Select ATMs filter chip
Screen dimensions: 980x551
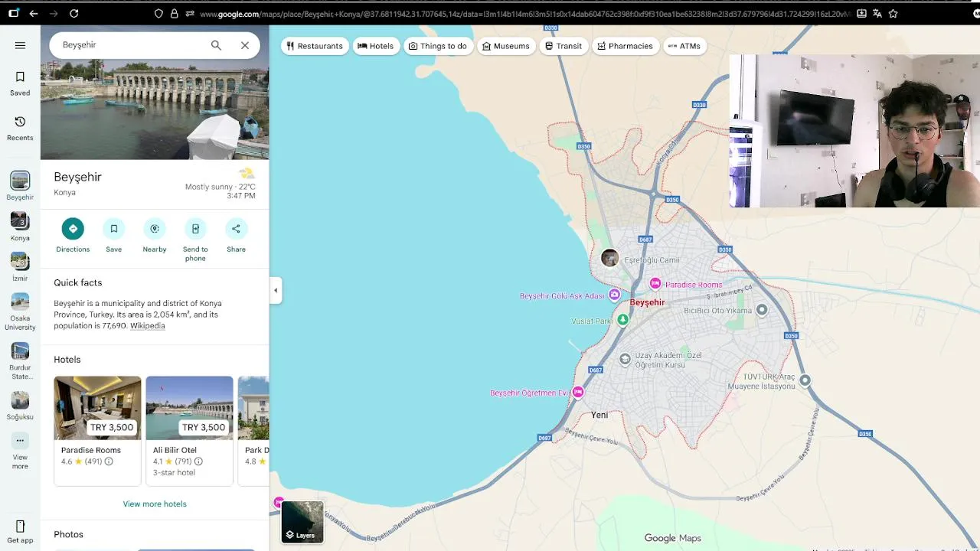684,46
